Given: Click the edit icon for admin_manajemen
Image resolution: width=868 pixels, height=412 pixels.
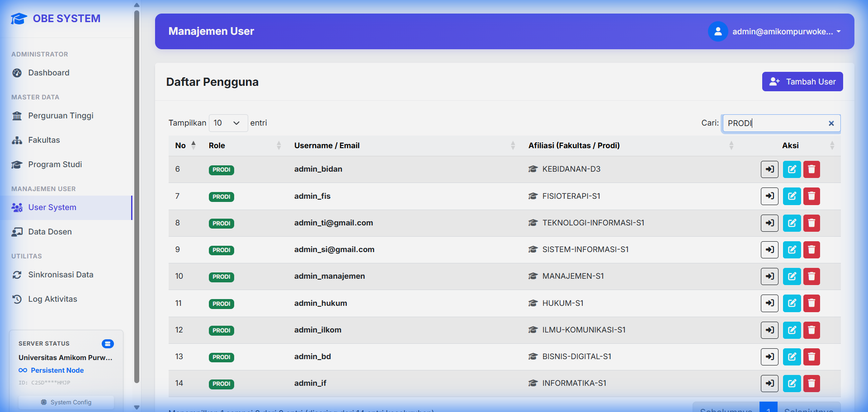Looking at the screenshot, I should (x=792, y=276).
